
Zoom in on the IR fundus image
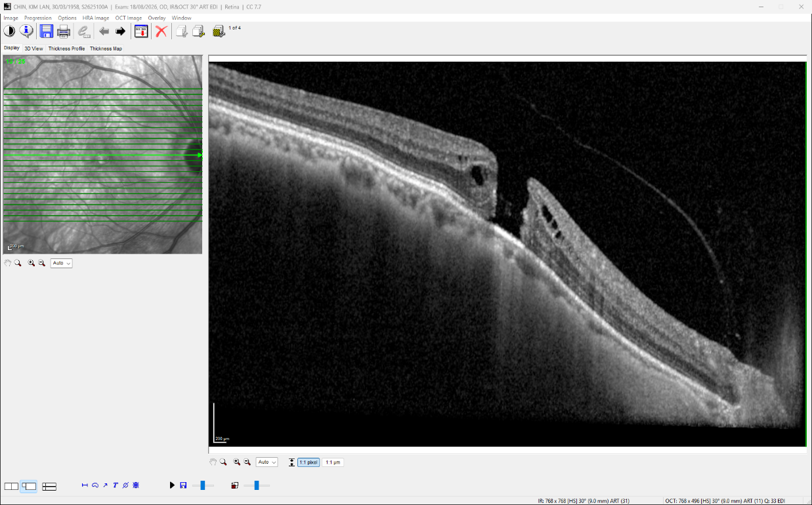point(31,262)
